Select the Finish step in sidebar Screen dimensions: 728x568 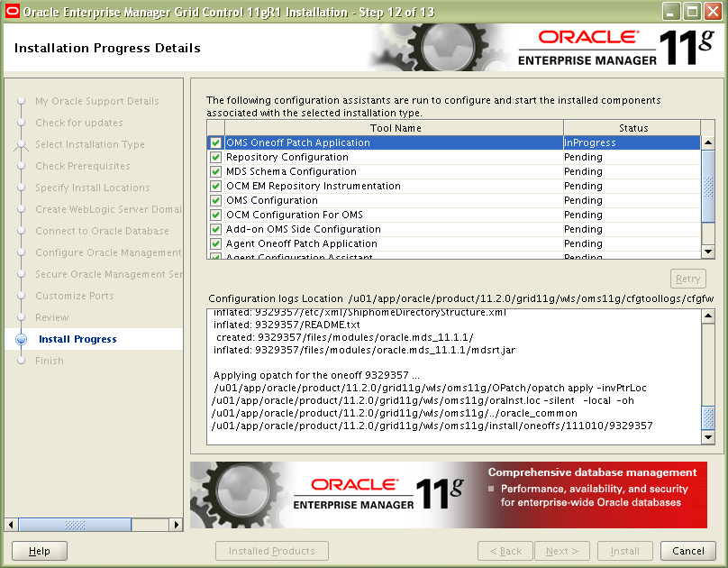[50, 361]
